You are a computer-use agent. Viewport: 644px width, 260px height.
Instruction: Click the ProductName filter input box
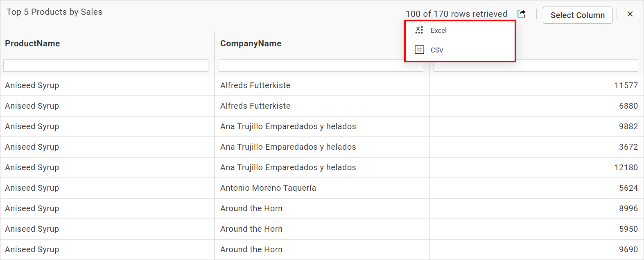pyautogui.click(x=105, y=65)
